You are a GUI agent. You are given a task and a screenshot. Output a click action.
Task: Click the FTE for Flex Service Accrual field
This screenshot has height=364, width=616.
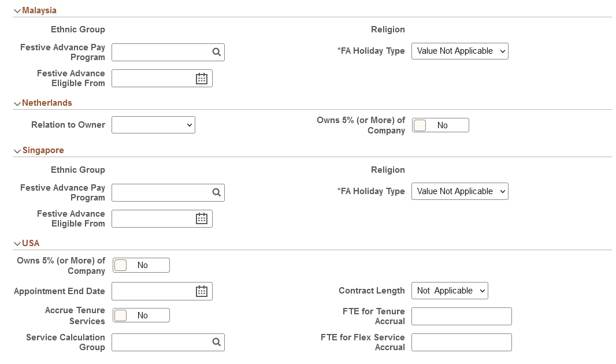461,342
